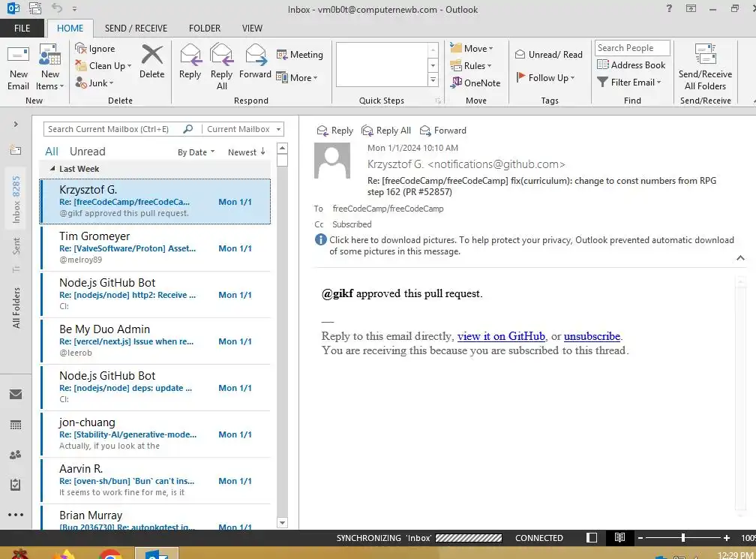Zoom out with the minus button
Image resolution: width=756 pixels, height=559 pixels.
click(x=640, y=538)
